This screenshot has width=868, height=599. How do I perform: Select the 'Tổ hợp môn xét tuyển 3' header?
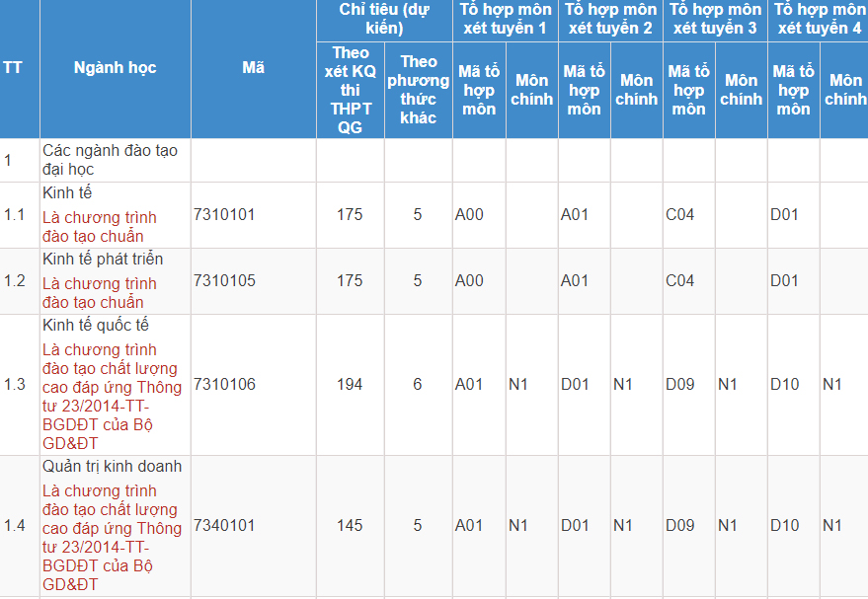(715, 19)
